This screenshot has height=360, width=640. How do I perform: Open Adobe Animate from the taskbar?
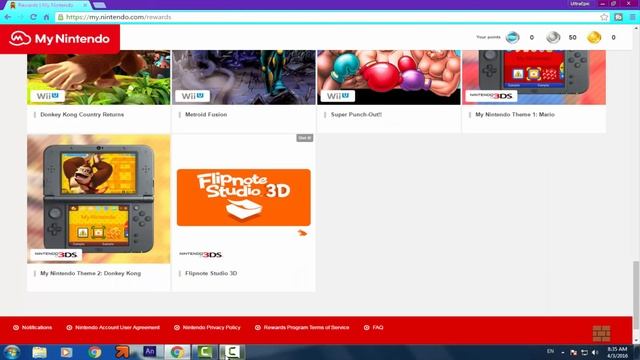point(150,351)
